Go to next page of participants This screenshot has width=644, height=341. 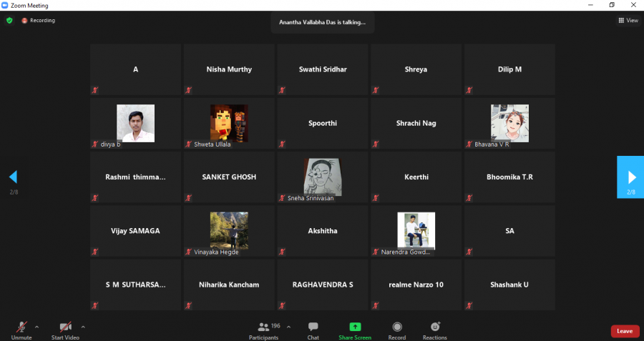(x=631, y=177)
